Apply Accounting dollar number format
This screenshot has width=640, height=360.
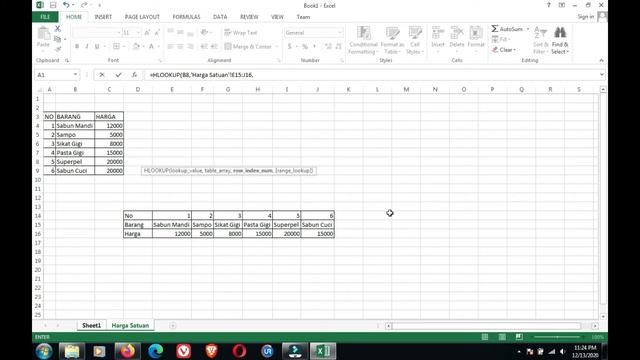coord(289,47)
